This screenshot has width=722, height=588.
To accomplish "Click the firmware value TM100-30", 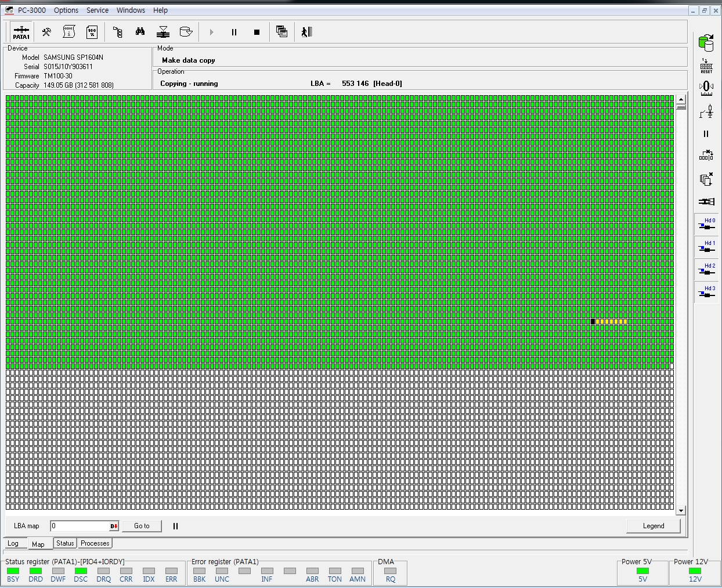I will pos(58,76).
